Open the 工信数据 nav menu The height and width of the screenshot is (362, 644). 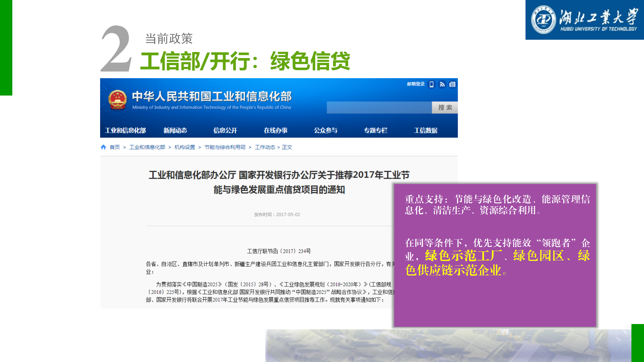pos(426,130)
